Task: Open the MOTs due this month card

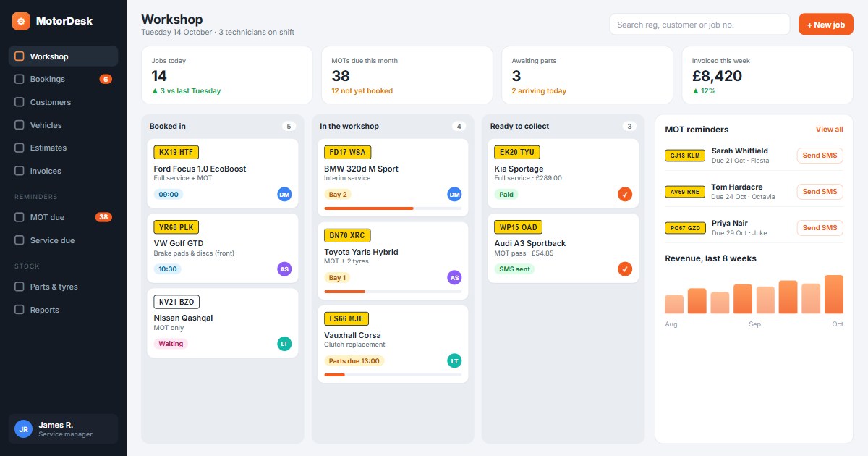Action: click(x=407, y=75)
